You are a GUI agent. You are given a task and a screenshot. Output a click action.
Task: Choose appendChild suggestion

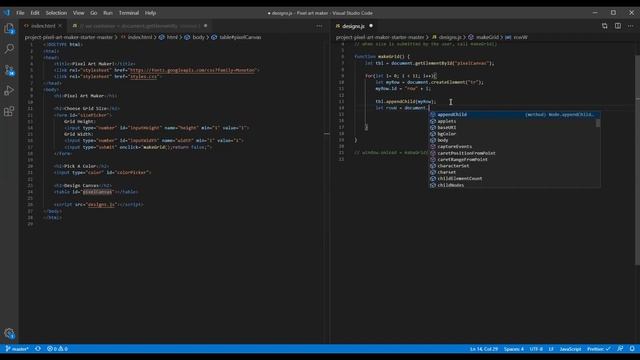click(x=514, y=115)
